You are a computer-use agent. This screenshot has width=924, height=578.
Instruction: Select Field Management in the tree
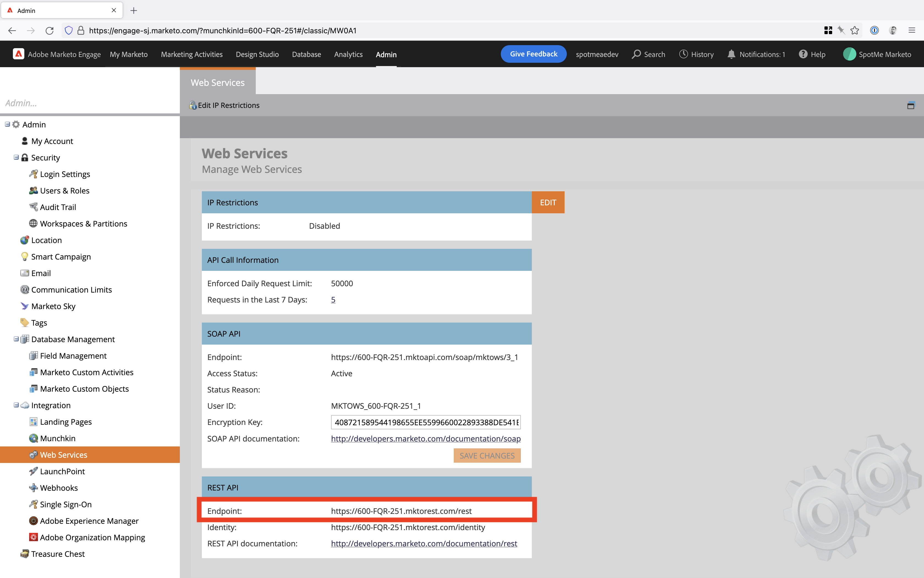tap(73, 356)
